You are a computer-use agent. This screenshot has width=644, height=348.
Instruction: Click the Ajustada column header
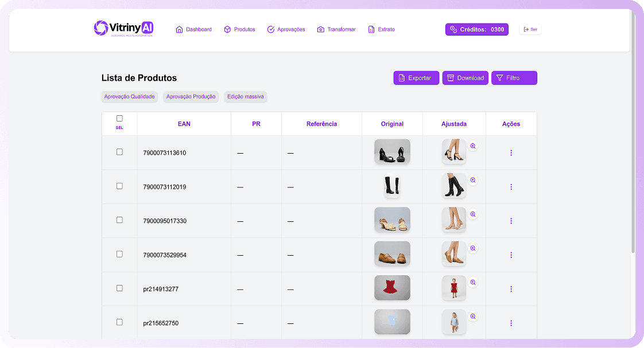[454, 124]
